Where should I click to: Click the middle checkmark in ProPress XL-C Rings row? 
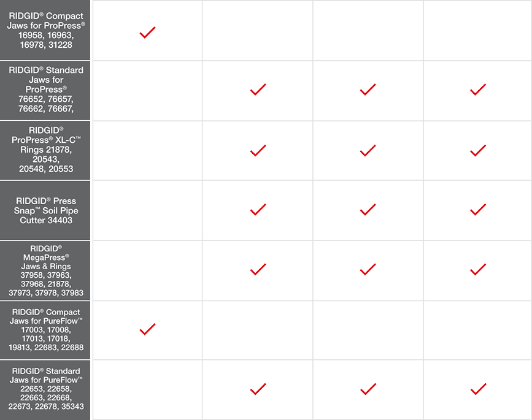368,150
